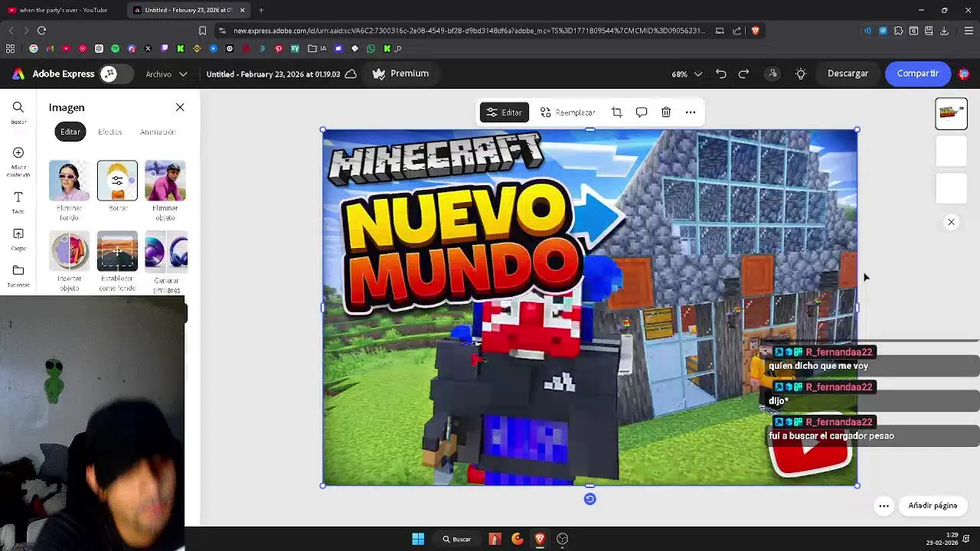Choose the Borrar eraser option
The width and height of the screenshot is (980, 551).
(117, 186)
